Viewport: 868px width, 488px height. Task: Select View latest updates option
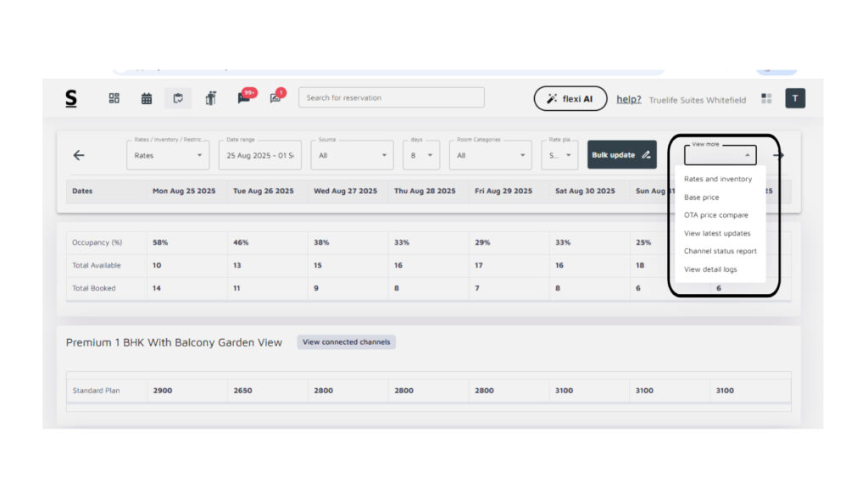pos(717,234)
